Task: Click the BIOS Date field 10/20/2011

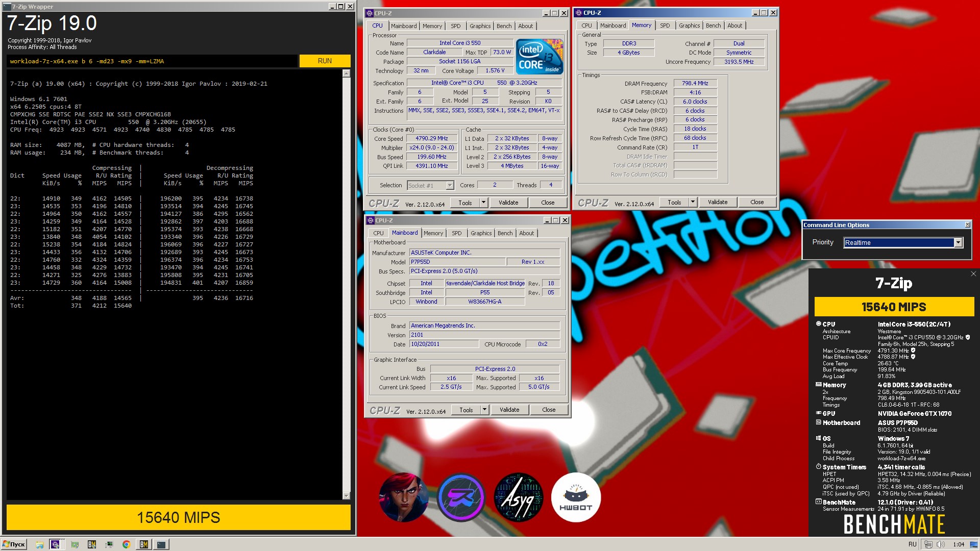Action: tap(444, 344)
